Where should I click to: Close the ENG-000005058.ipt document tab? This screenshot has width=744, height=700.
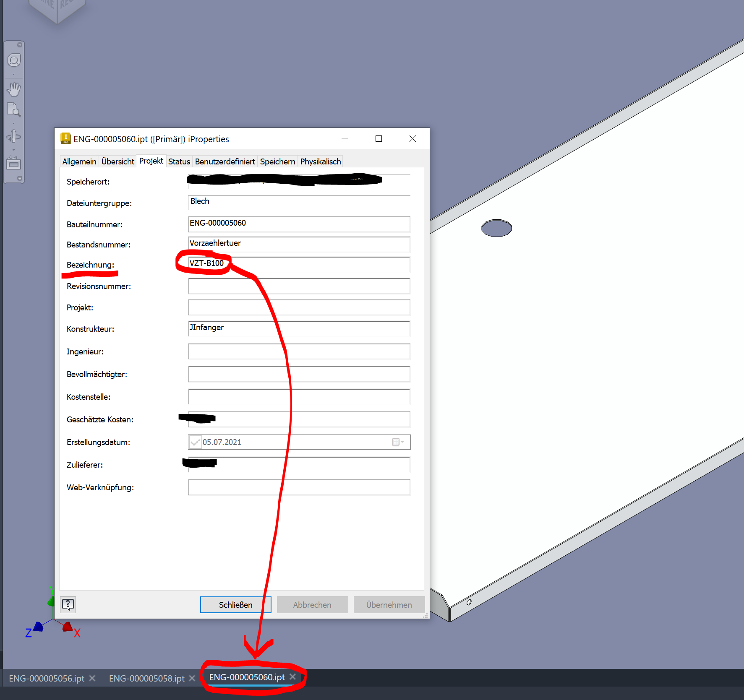(192, 678)
